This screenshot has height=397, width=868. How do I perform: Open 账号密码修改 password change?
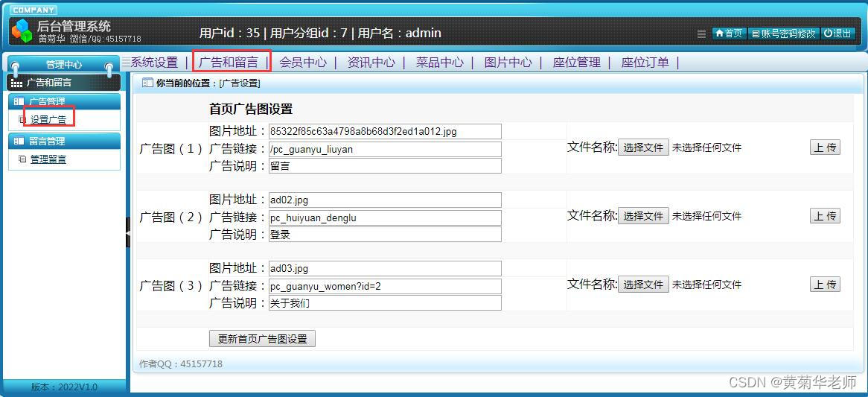[783, 34]
